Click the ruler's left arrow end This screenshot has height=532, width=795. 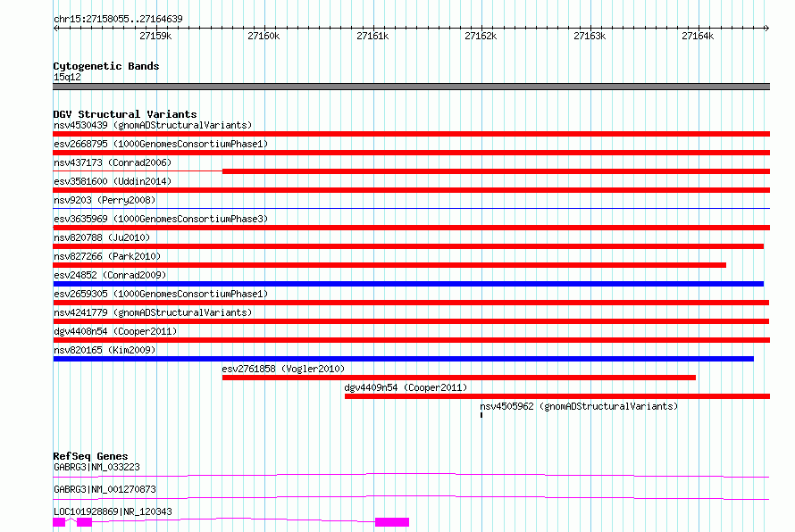(x=55, y=29)
